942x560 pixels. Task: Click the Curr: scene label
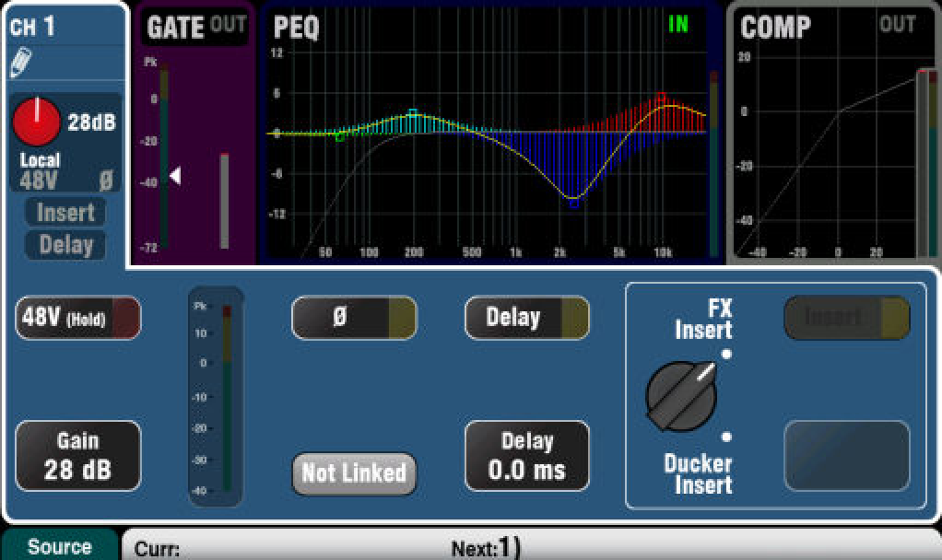pyautogui.click(x=157, y=549)
